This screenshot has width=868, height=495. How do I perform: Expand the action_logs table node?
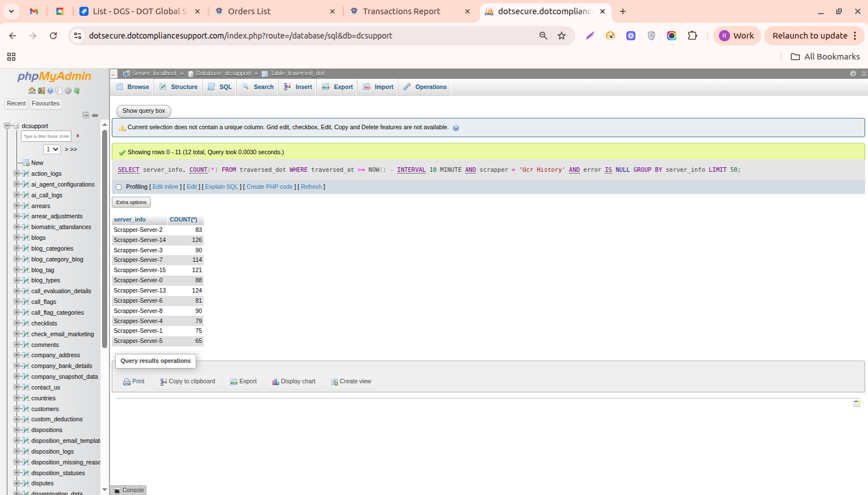(x=16, y=174)
